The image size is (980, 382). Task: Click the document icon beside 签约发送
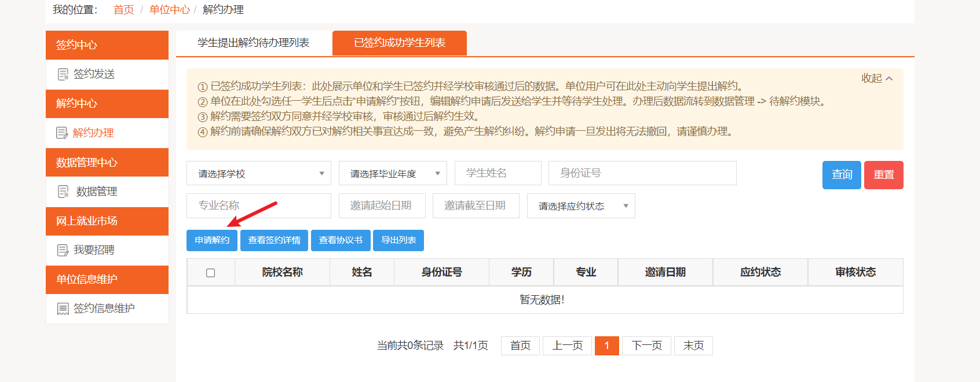(63, 75)
